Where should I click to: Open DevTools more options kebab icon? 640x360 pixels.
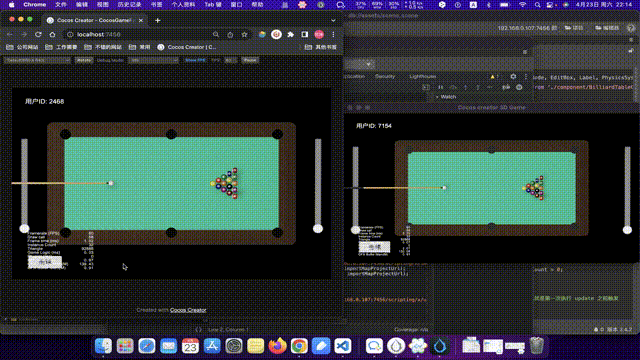[526, 76]
